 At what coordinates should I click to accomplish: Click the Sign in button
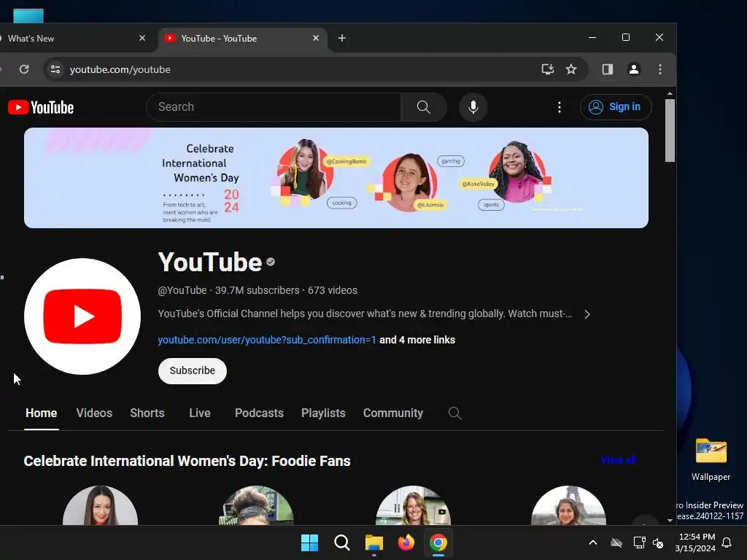616,107
